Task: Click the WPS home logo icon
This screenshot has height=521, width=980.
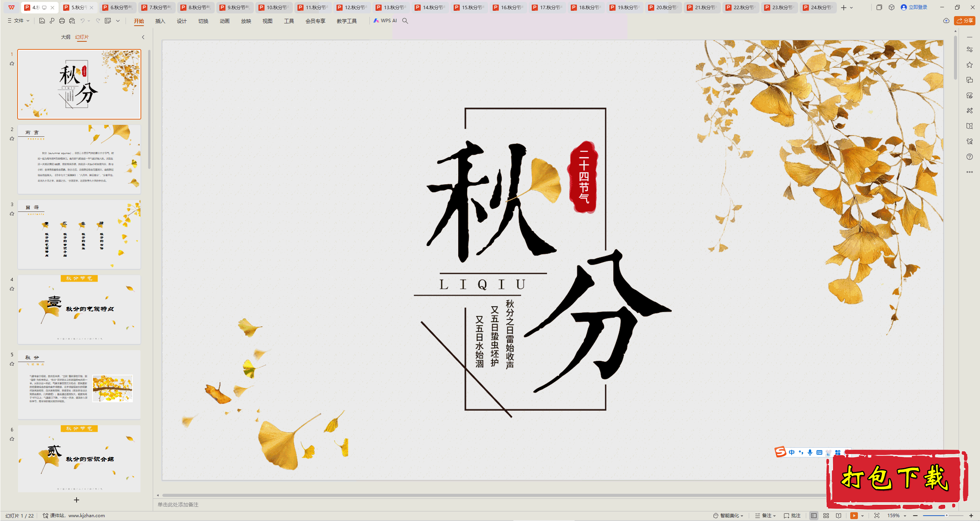Action: point(11,7)
